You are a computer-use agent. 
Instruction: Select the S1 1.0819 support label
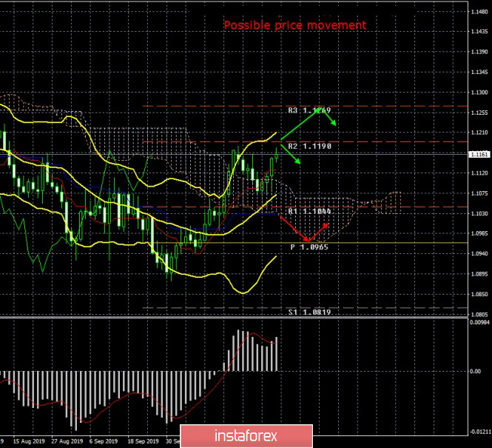pyautogui.click(x=309, y=312)
